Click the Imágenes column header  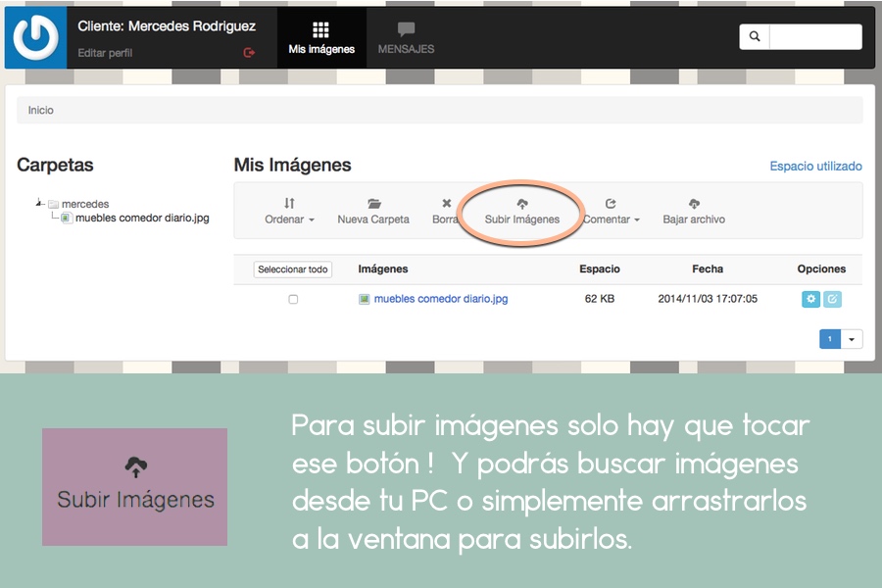point(383,269)
